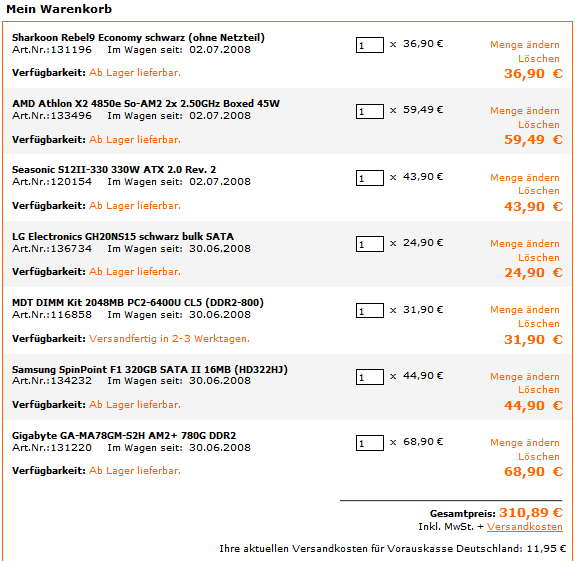This screenshot has height=561, width=575.
Task: Click 'Menge ändern' for Seasonic power supply
Action: pos(525,178)
